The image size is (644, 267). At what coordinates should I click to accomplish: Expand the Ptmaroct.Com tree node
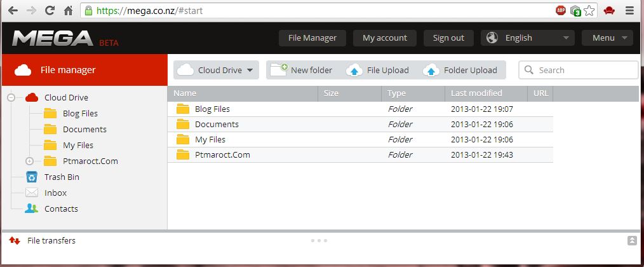pyautogui.click(x=30, y=161)
